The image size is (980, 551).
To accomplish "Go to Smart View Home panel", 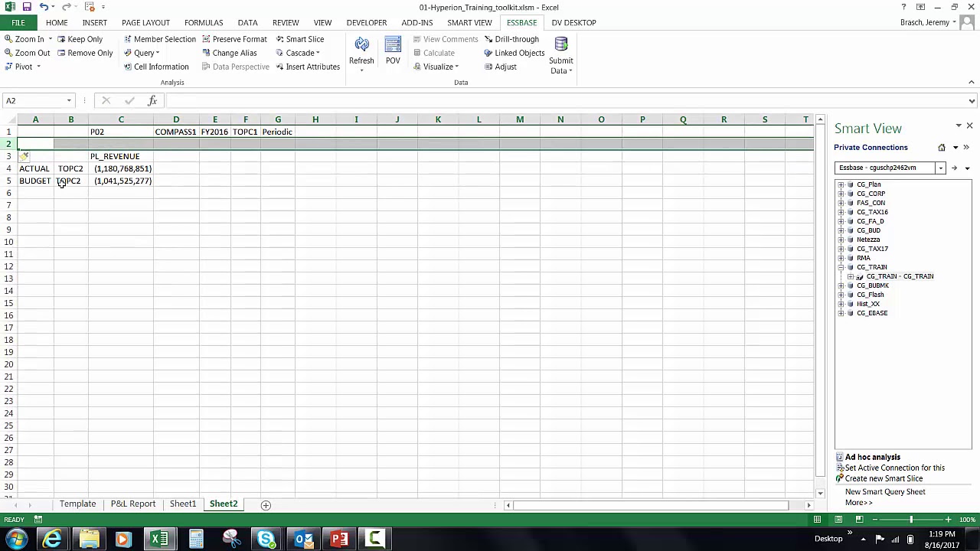I will (x=942, y=148).
